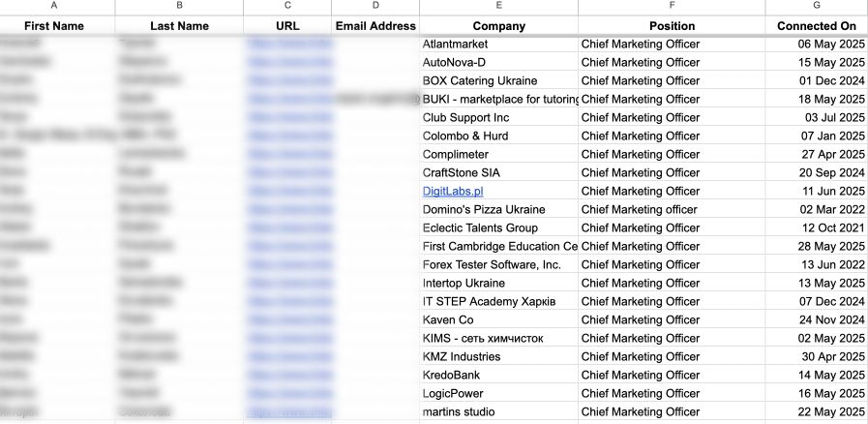The height and width of the screenshot is (424, 868).
Task: Click the Company header cell
Action: 498,26
